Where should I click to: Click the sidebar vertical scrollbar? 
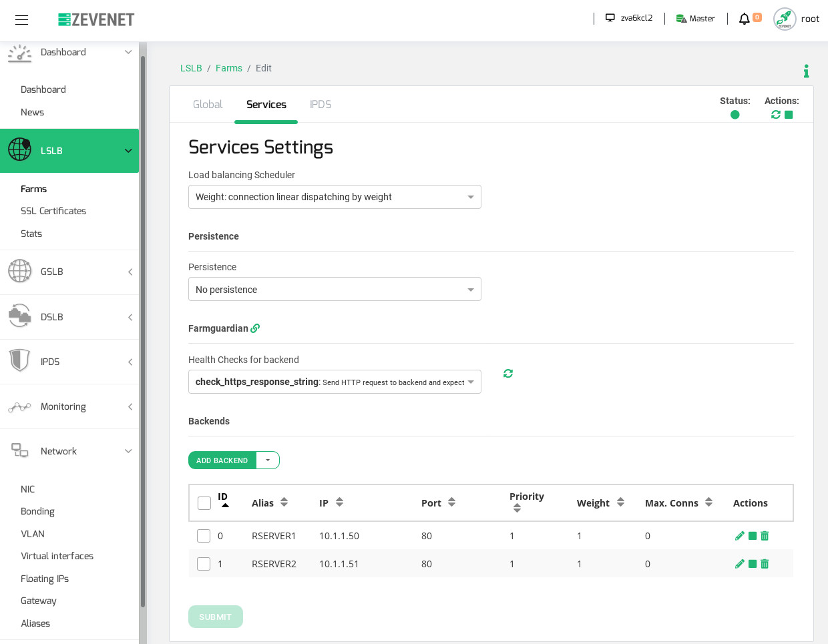(142, 334)
